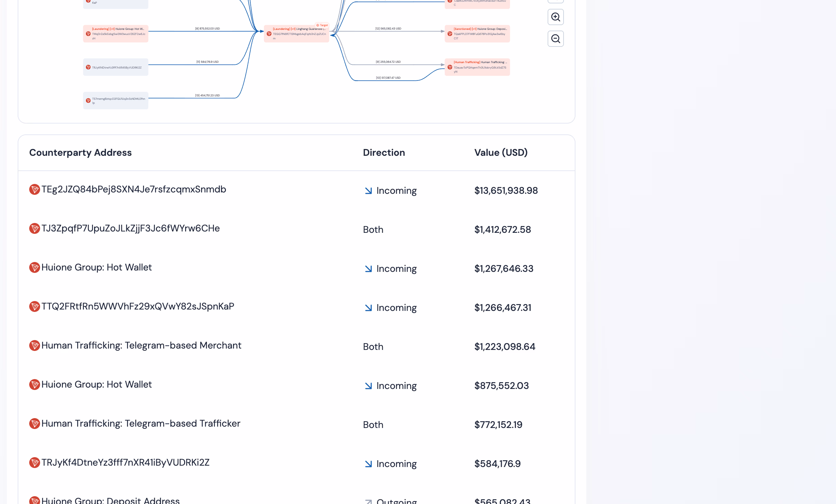Click Incoming arrow icon in $1,267,646.33 row
836x504 pixels.
click(368, 269)
